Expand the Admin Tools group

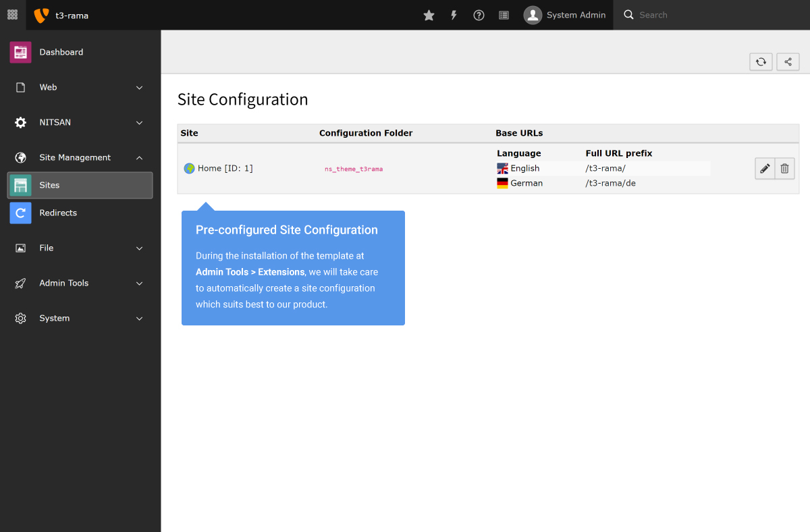click(80, 283)
